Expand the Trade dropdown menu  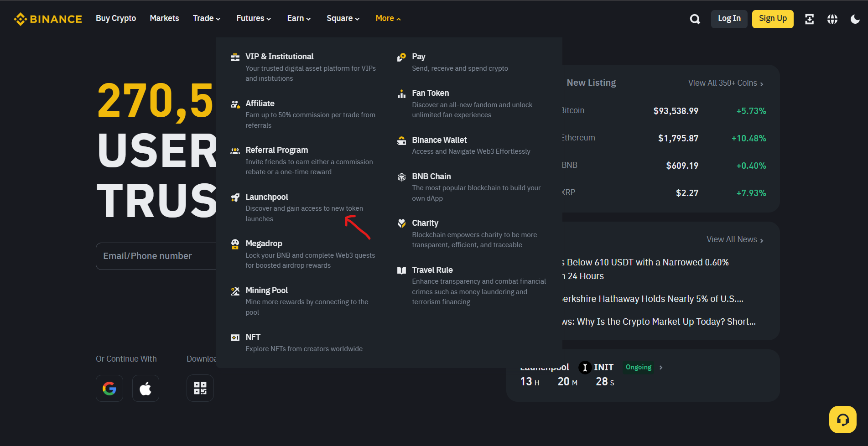click(x=206, y=18)
